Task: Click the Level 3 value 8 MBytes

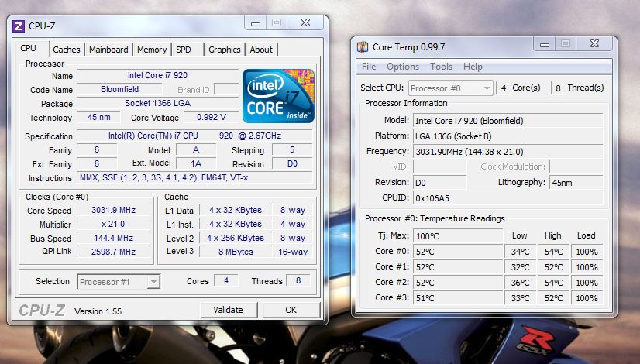Action: pyautogui.click(x=236, y=252)
